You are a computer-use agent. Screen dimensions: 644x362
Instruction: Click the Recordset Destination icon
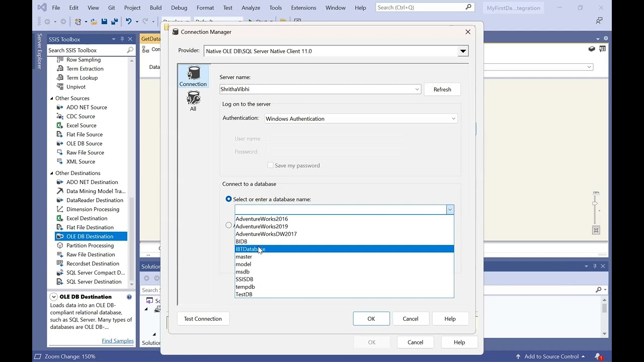(x=60, y=264)
